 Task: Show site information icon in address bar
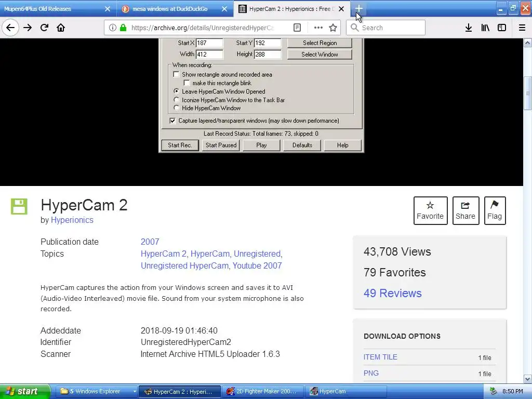click(x=112, y=28)
